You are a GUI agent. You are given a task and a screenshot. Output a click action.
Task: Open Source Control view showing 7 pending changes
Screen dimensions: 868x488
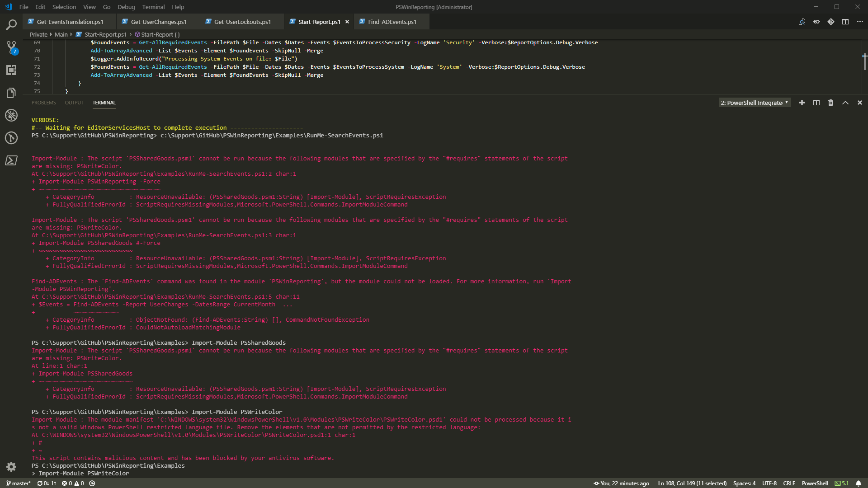click(x=11, y=47)
